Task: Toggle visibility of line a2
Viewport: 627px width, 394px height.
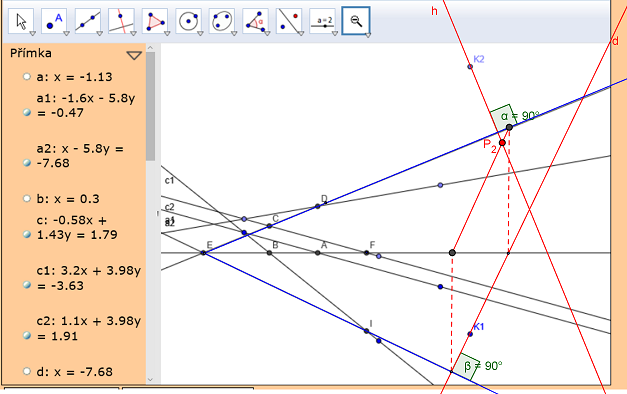Action: tap(27, 163)
